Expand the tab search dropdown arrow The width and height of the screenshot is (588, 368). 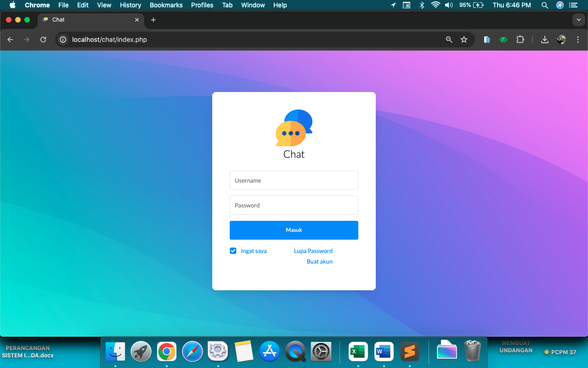578,20
